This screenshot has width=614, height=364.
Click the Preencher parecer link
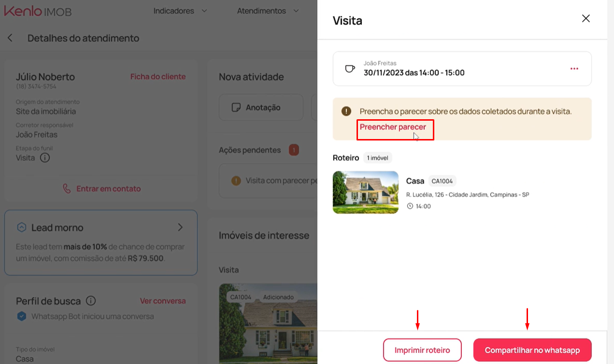pyautogui.click(x=393, y=127)
